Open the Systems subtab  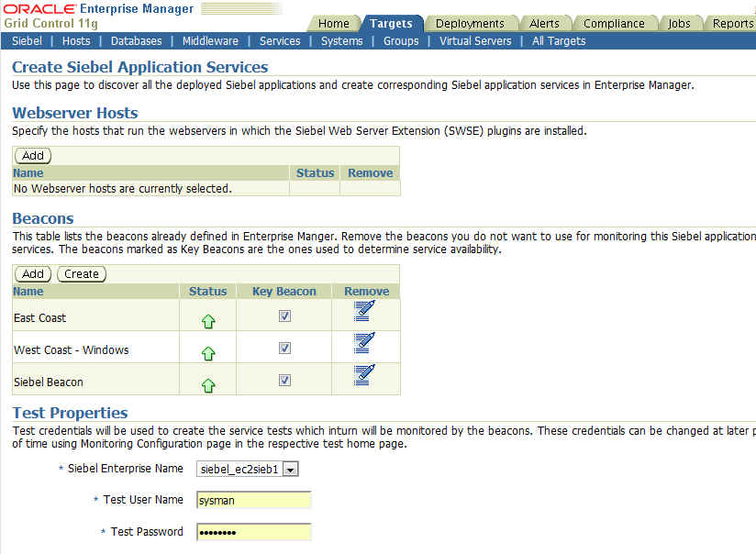342,41
